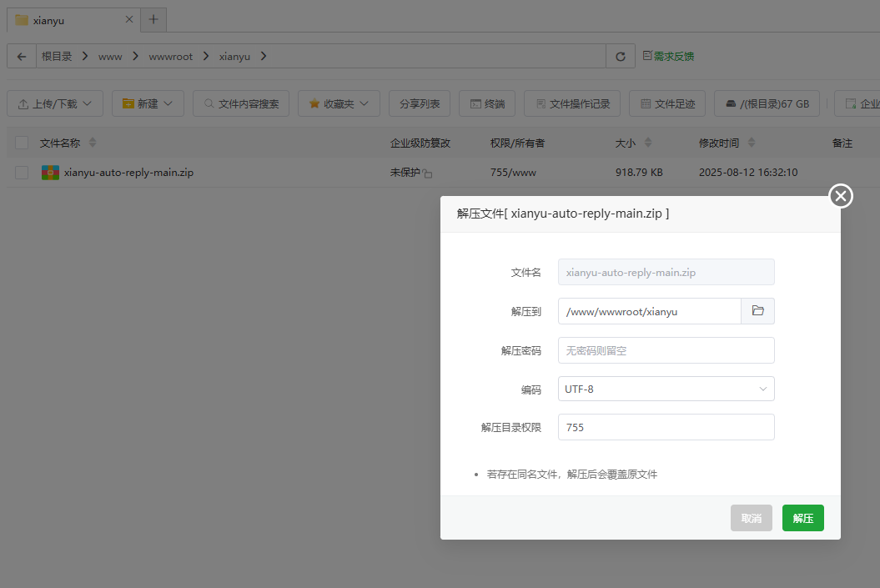The height and width of the screenshot is (588, 880).
Task: Click chevron after wwwroot breadcrumb
Action: coord(206,56)
